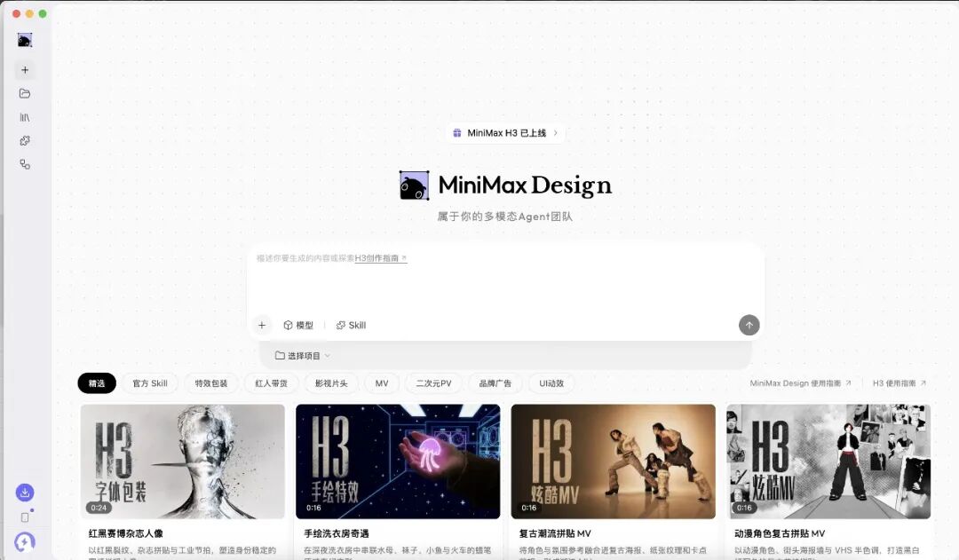Click the 0:24 duration badge
This screenshot has width=959, height=560.
[99, 508]
